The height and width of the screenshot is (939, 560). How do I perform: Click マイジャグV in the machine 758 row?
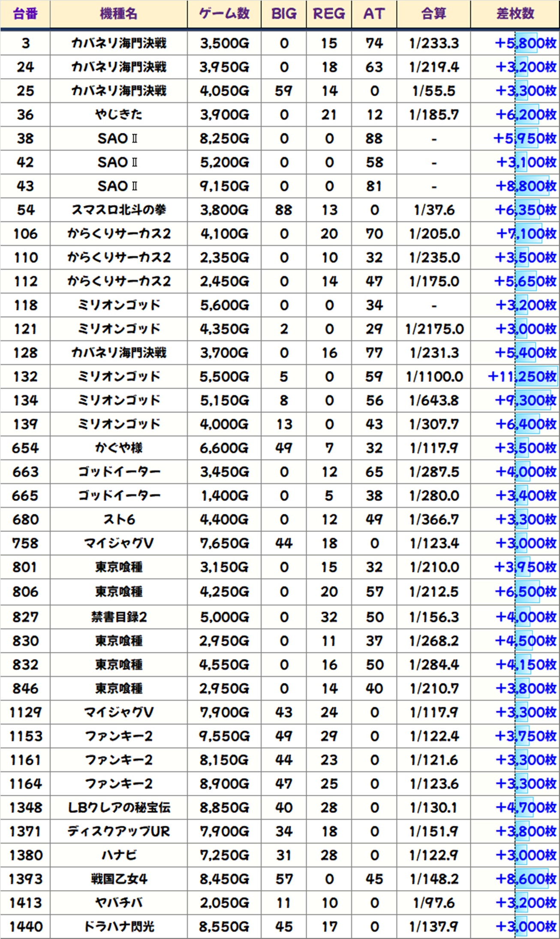coord(118,543)
